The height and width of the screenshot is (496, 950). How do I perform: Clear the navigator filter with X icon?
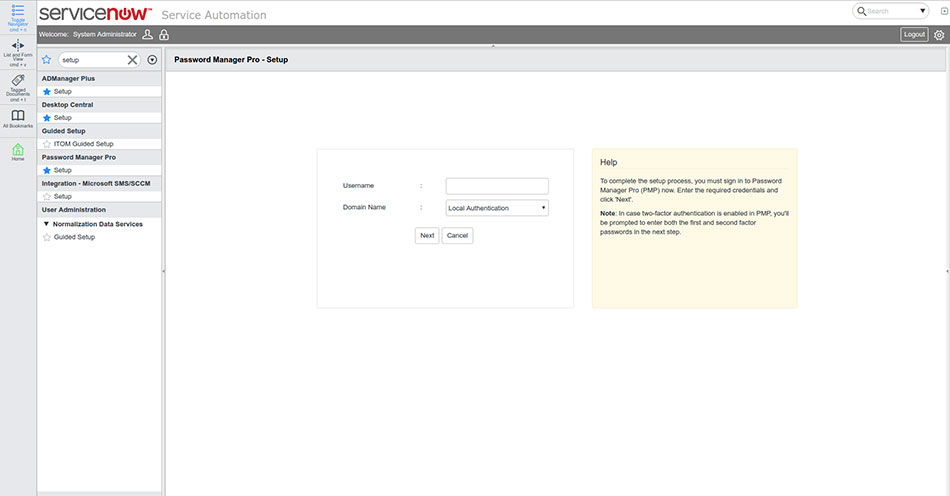(132, 59)
